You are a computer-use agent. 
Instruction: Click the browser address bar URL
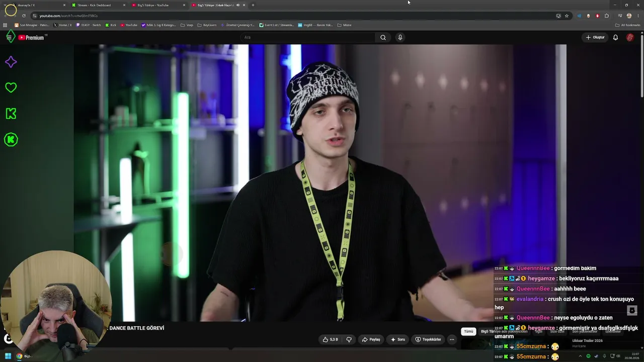pyautogui.click(x=68, y=16)
